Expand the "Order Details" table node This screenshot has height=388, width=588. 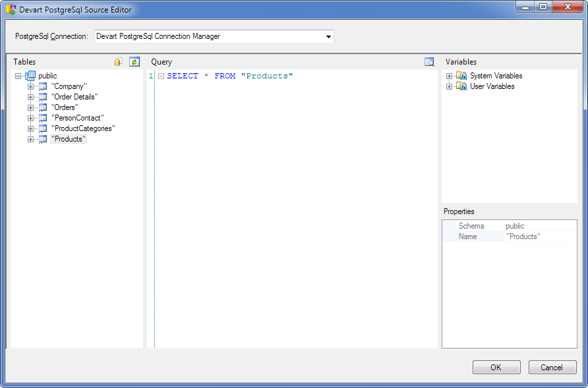[30, 97]
